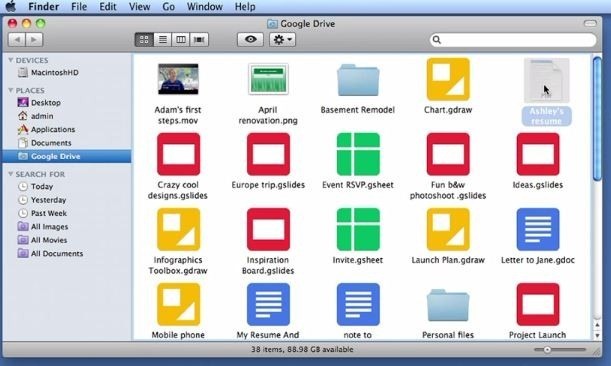This screenshot has height=366, width=611.
Task: Select MacintoshHD in sidebar
Action: click(x=48, y=72)
